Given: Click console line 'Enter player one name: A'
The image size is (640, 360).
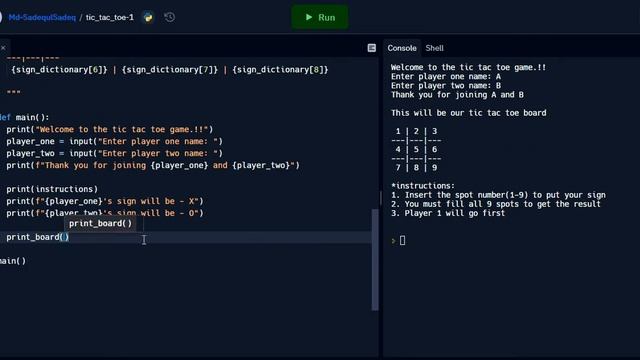Looking at the screenshot, I should [446, 77].
